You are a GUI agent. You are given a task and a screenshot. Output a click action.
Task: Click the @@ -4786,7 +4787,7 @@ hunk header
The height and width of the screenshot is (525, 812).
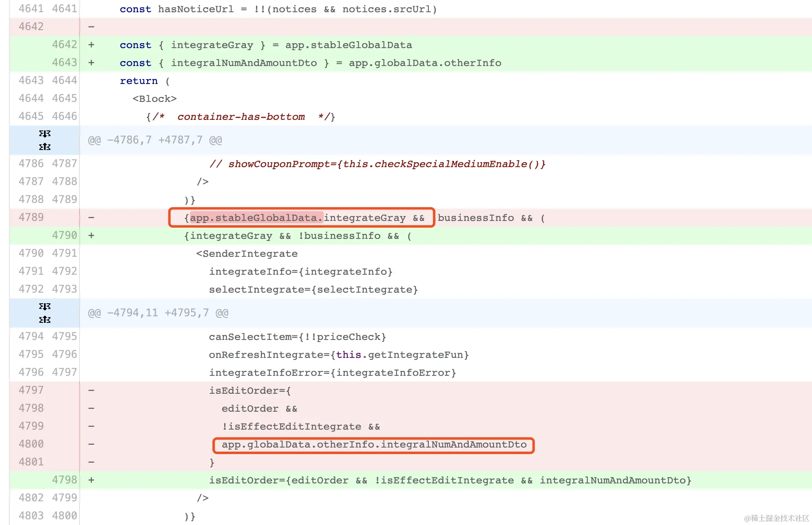(155, 140)
